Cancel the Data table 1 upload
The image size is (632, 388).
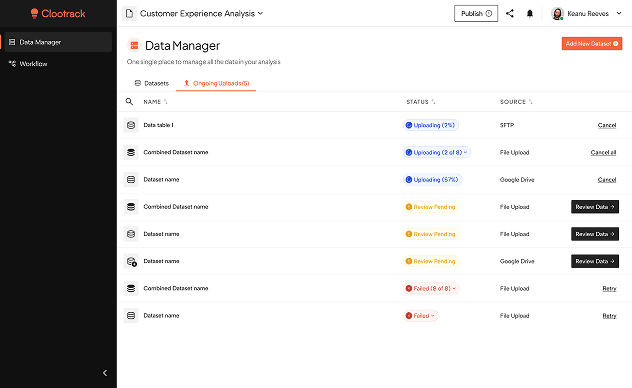coord(607,125)
